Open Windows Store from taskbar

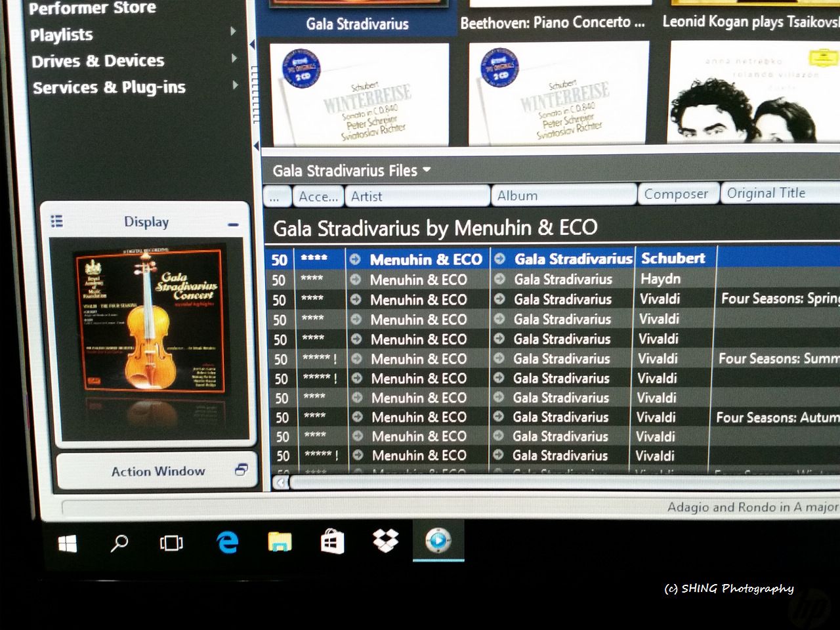point(332,542)
